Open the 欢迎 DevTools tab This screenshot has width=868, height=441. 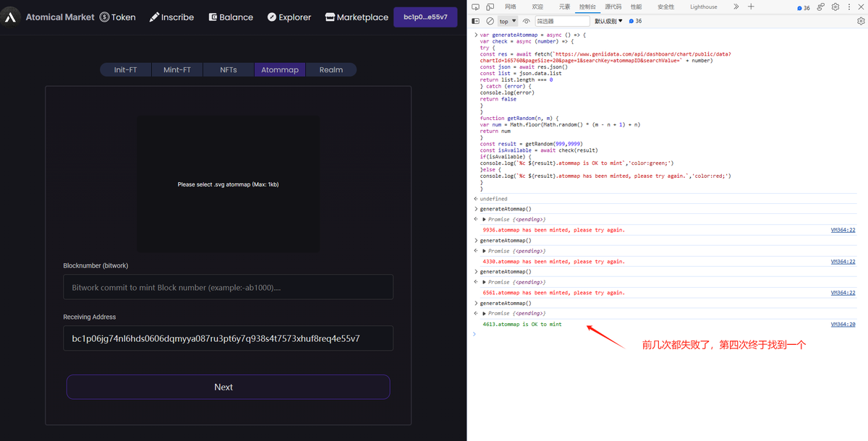point(537,7)
